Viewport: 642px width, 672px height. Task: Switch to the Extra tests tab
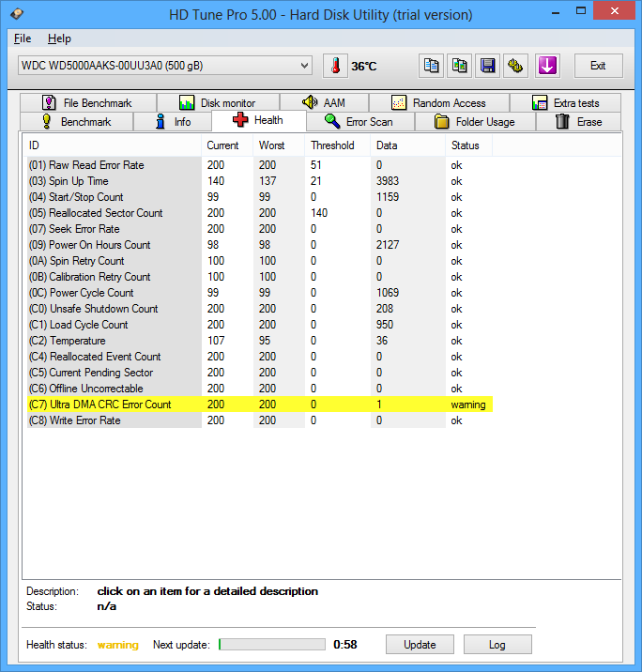pyautogui.click(x=565, y=103)
